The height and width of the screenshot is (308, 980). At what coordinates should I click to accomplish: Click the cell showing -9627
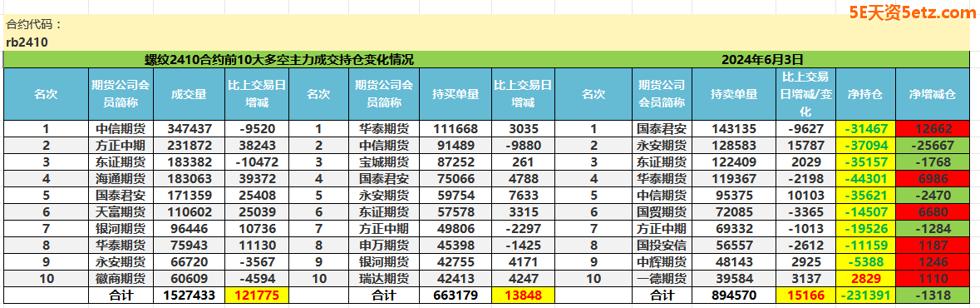(x=805, y=130)
